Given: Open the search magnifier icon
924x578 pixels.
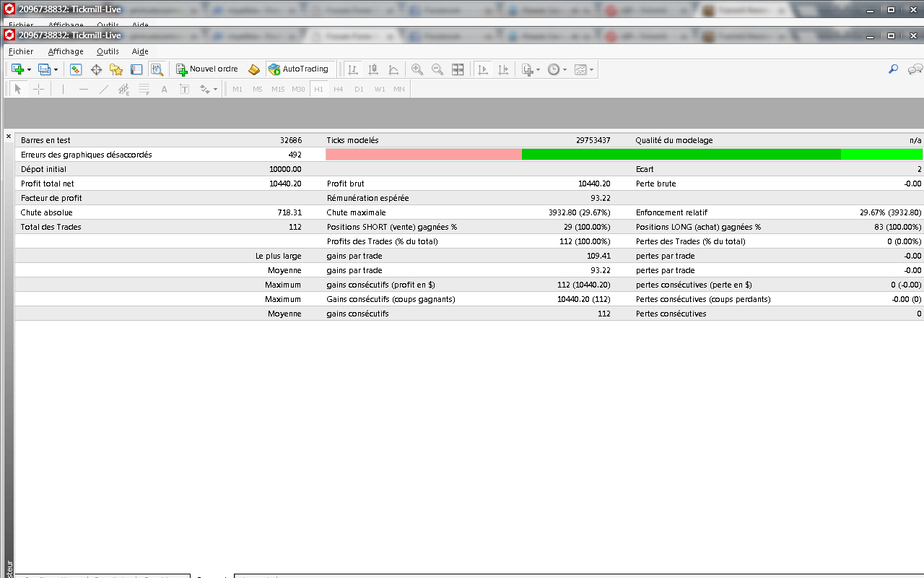Looking at the screenshot, I should tap(893, 69).
